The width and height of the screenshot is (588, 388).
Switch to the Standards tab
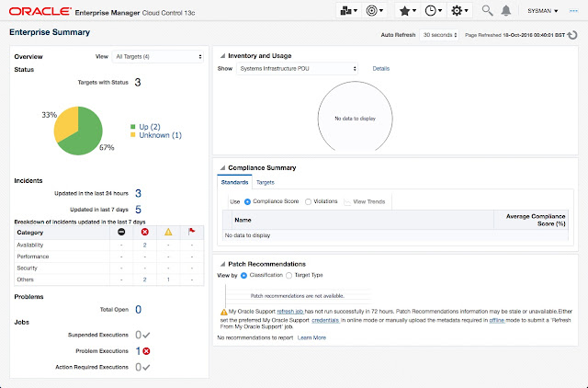point(234,182)
